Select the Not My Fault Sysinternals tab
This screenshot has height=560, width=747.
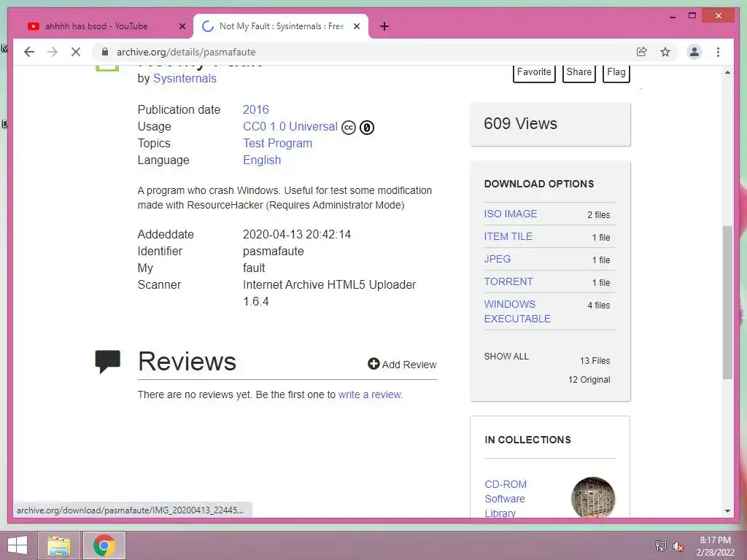[x=280, y=26]
